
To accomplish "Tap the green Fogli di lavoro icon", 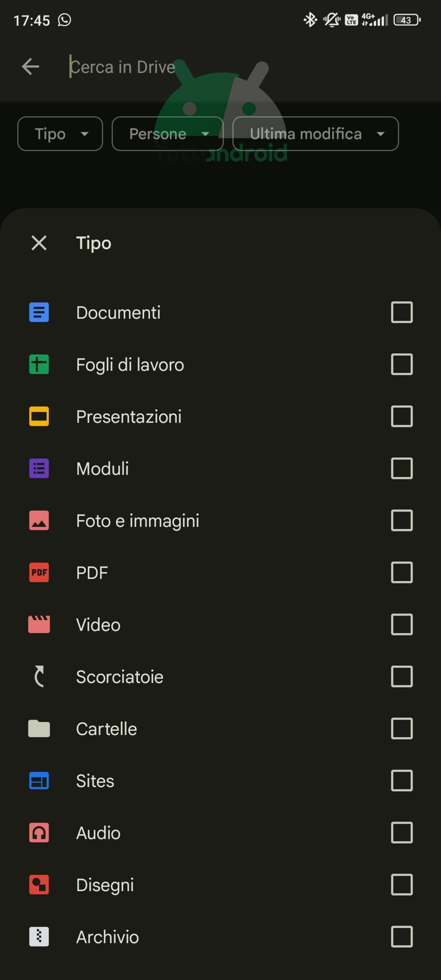I will pos(39,364).
